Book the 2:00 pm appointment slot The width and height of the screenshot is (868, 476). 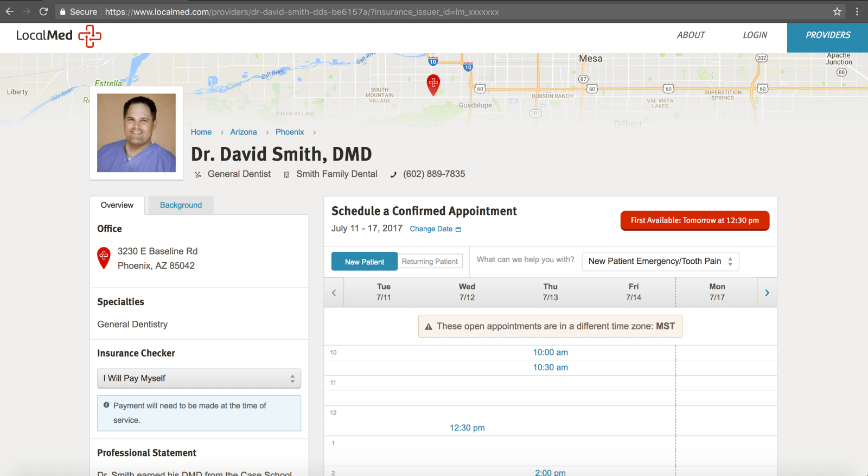[550, 473]
